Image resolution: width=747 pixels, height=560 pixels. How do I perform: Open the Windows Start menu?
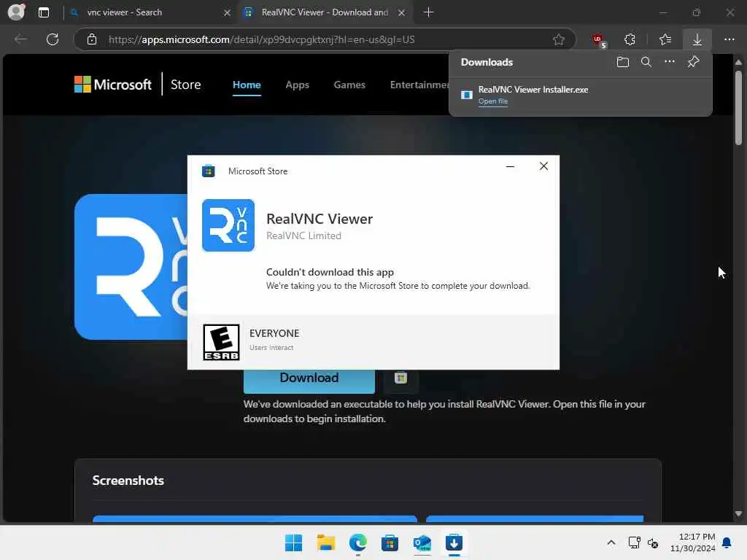(293, 542)
